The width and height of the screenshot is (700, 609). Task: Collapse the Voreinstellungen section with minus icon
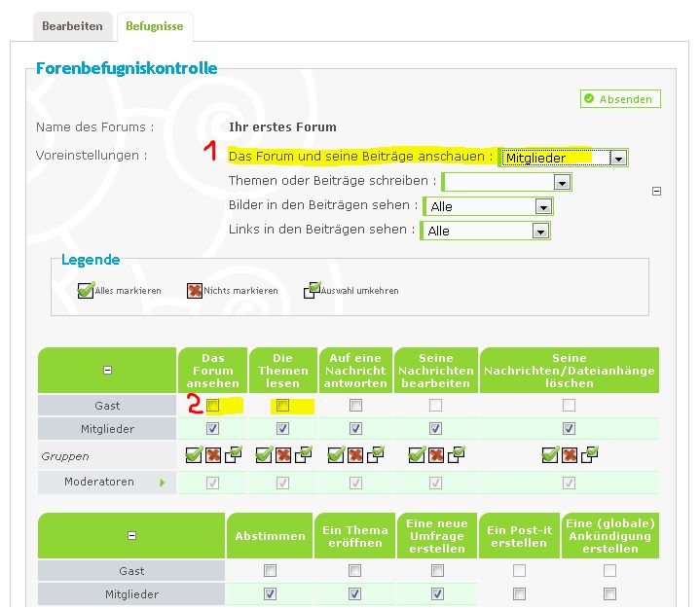point(657,192)
